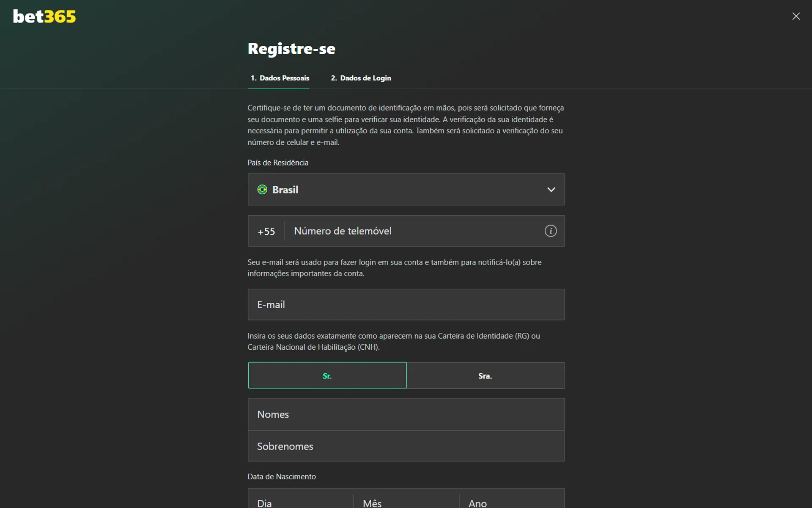Open the Dados Pessoais tab
This screenshot has height=508, width=812.
click(x=279, y=78)
